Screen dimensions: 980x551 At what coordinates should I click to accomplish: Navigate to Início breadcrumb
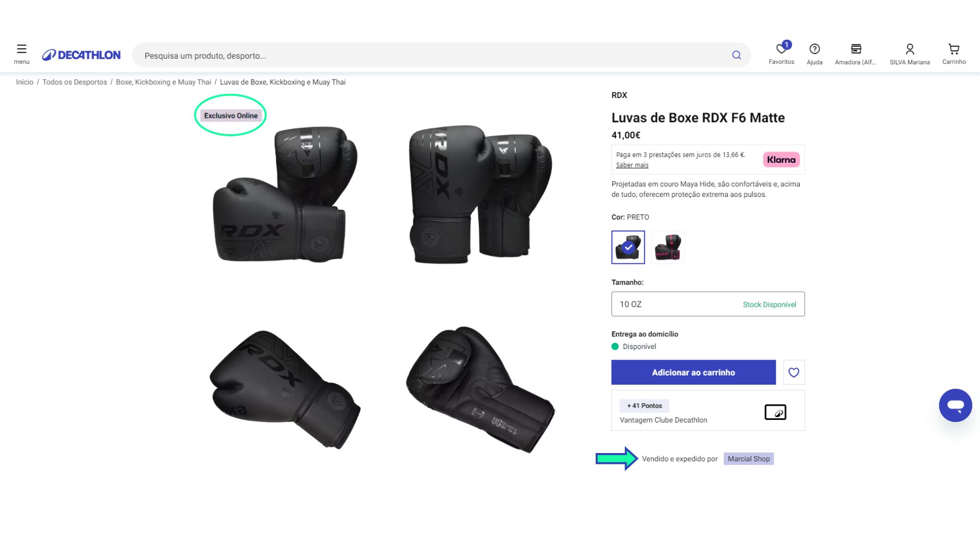[x=24, y=82]
